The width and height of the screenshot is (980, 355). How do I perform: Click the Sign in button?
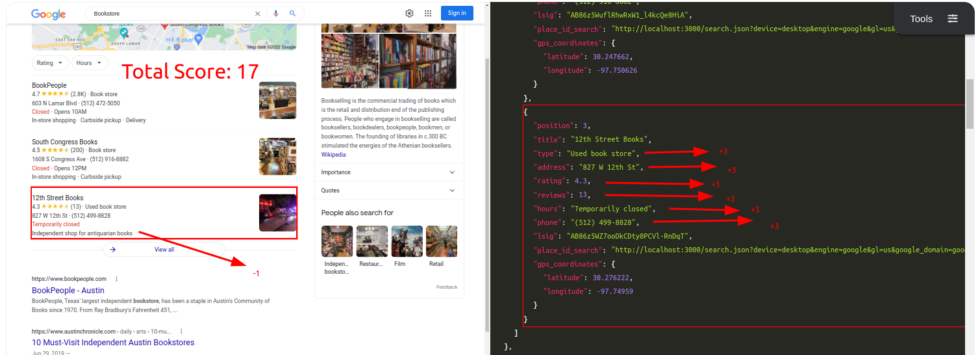(x=457, y=13)
